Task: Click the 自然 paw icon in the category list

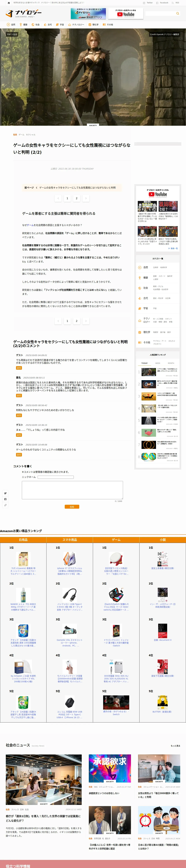Action: (x=140, y=267)
